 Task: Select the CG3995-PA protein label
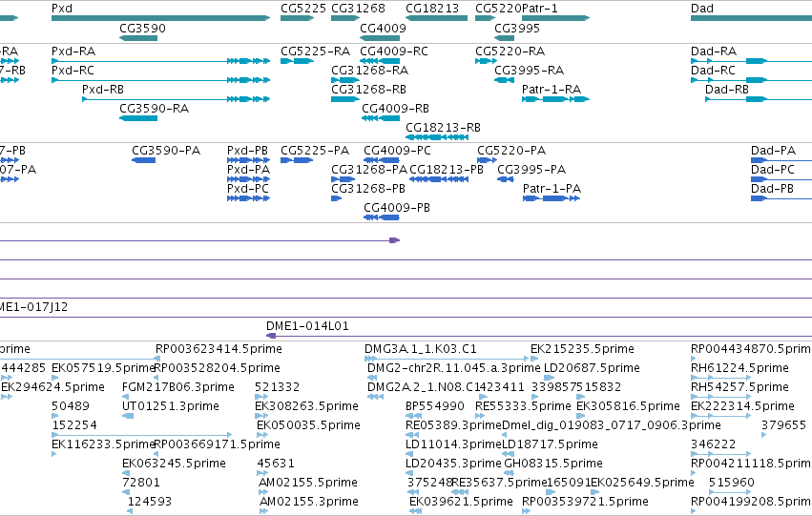[x=531, y=170]
